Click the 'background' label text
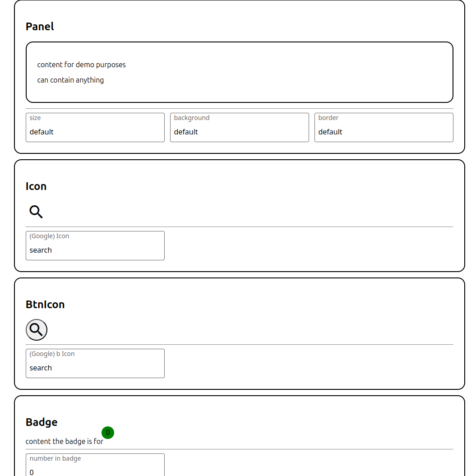This screenshot has width=476, height=476. (x=192, y=118)
